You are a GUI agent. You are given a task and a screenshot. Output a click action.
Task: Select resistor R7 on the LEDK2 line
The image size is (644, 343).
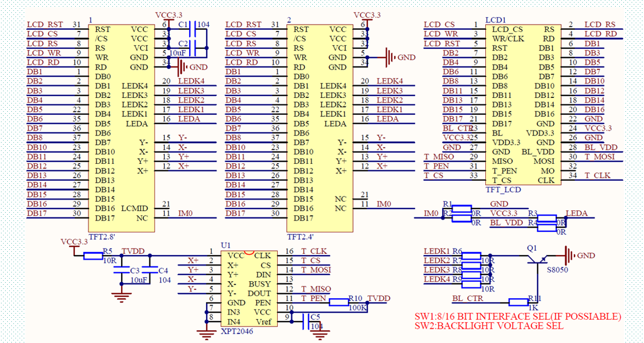[471, 265]
